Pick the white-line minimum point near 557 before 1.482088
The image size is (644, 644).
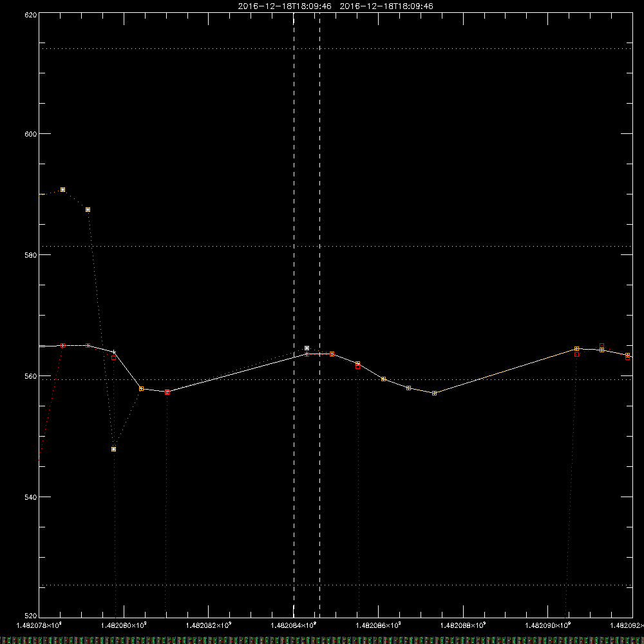pyautogui.click(x=435, y=393)
